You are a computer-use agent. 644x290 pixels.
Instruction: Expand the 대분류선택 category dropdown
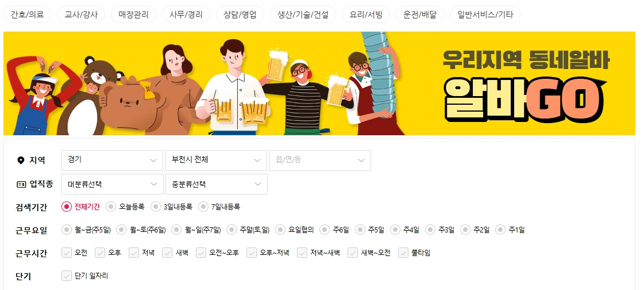112,184
